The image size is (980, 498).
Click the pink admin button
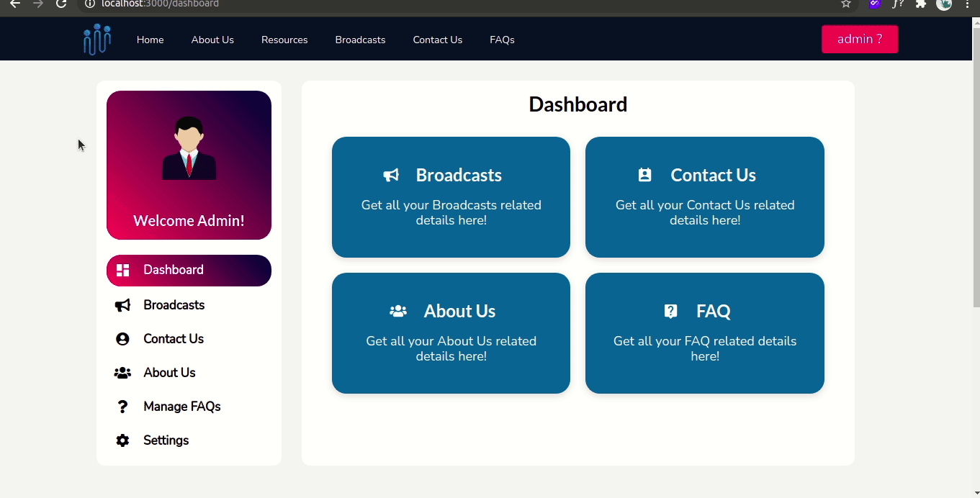(860, 39)
